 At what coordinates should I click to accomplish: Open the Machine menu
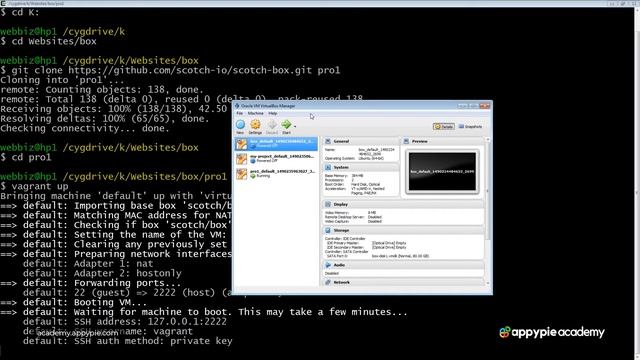[x=256, y=113]
